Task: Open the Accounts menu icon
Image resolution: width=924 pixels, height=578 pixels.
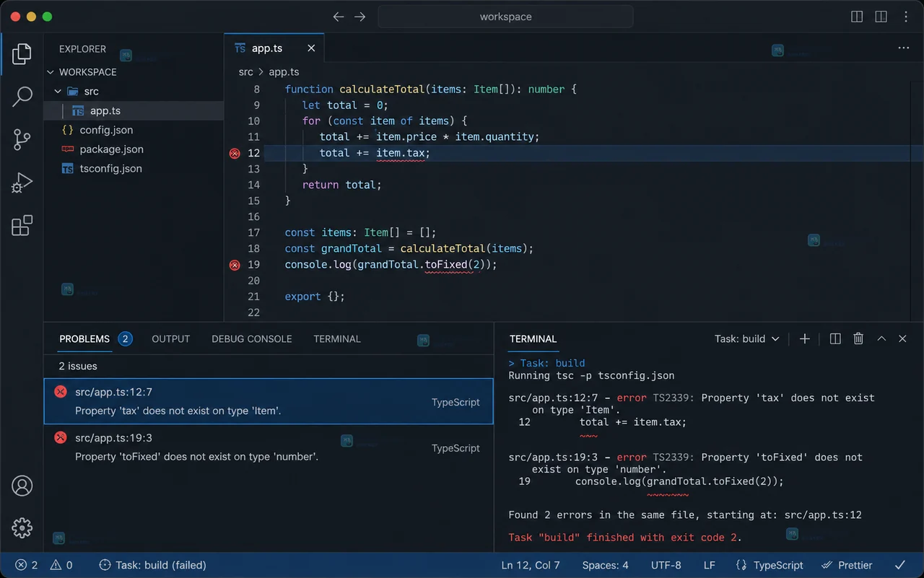Action: tap(22, 486)
